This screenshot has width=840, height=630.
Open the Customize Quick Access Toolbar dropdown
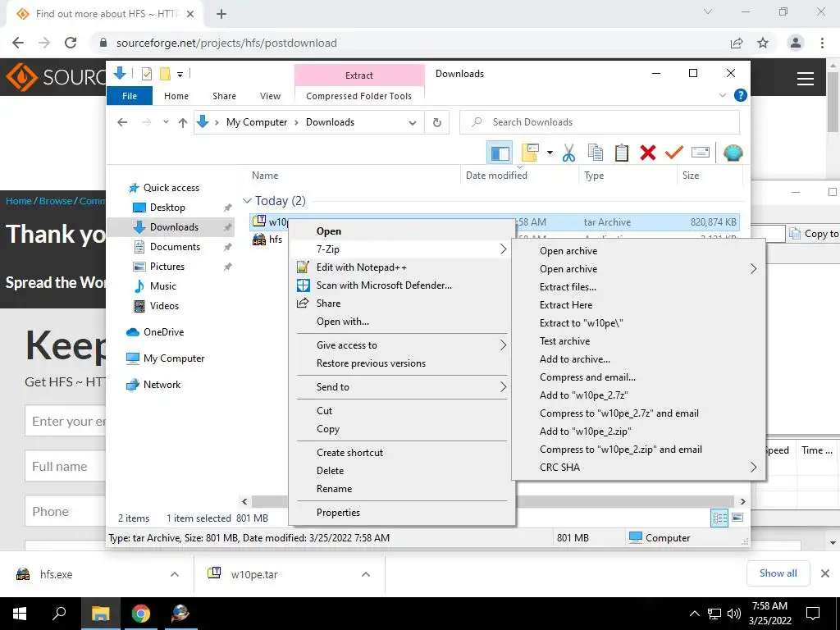pyautogui.click(x=180, y=75)
